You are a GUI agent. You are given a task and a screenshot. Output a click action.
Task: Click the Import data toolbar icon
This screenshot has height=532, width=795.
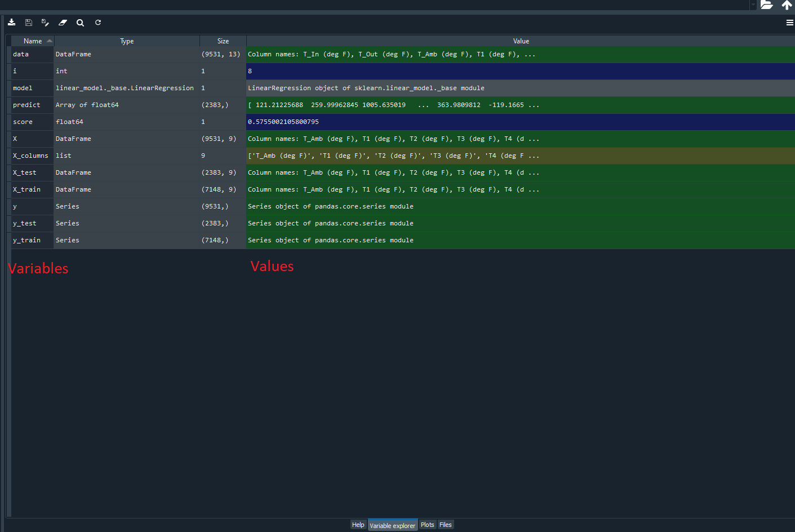12,23
